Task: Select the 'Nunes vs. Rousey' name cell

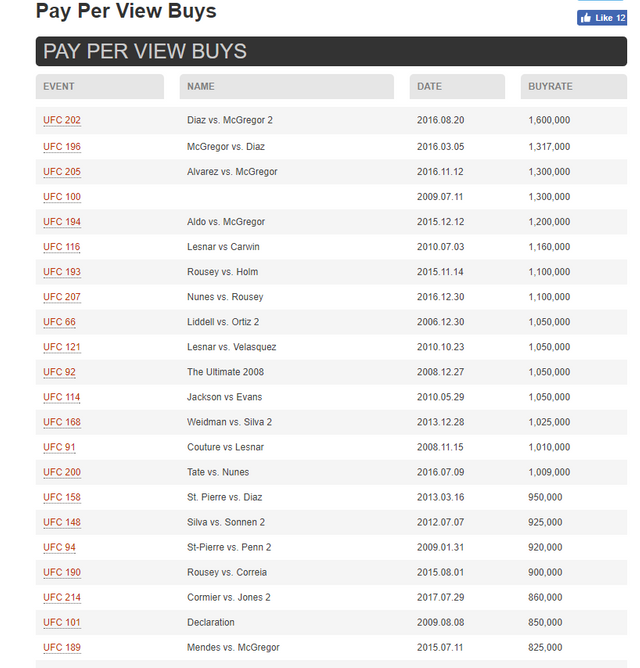Action: point(225,297)
